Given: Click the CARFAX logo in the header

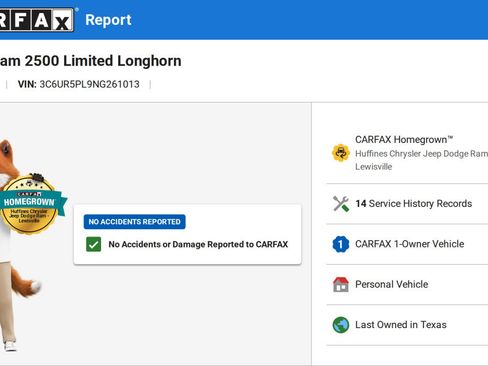Looking at the screenshot, I should 37,20.
